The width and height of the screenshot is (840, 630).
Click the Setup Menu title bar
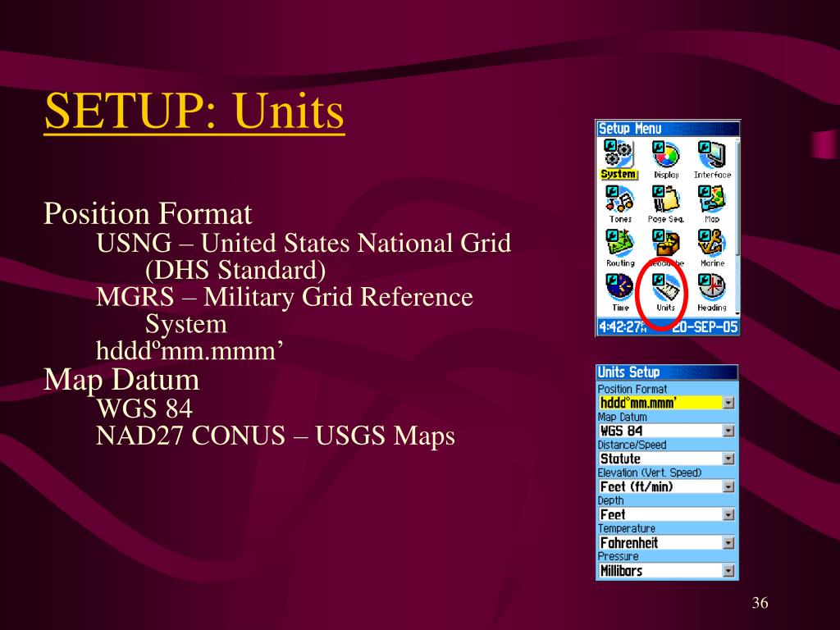click(x=668, y=129)
